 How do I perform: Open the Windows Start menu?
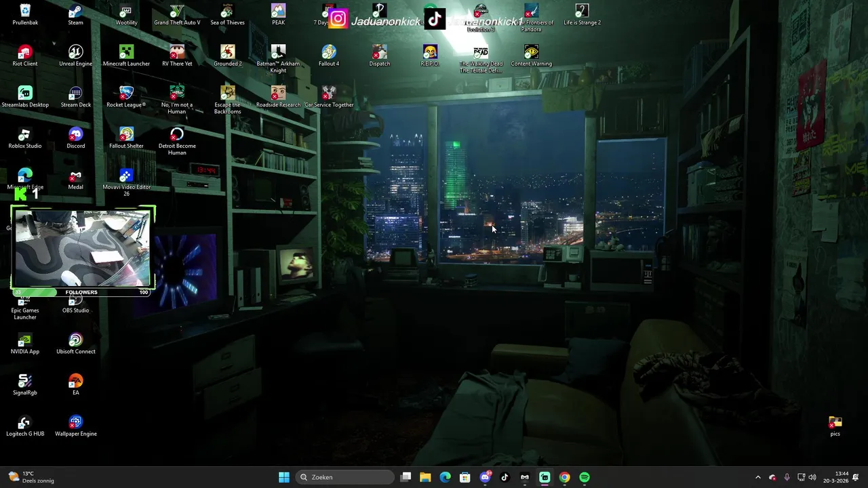284,477
